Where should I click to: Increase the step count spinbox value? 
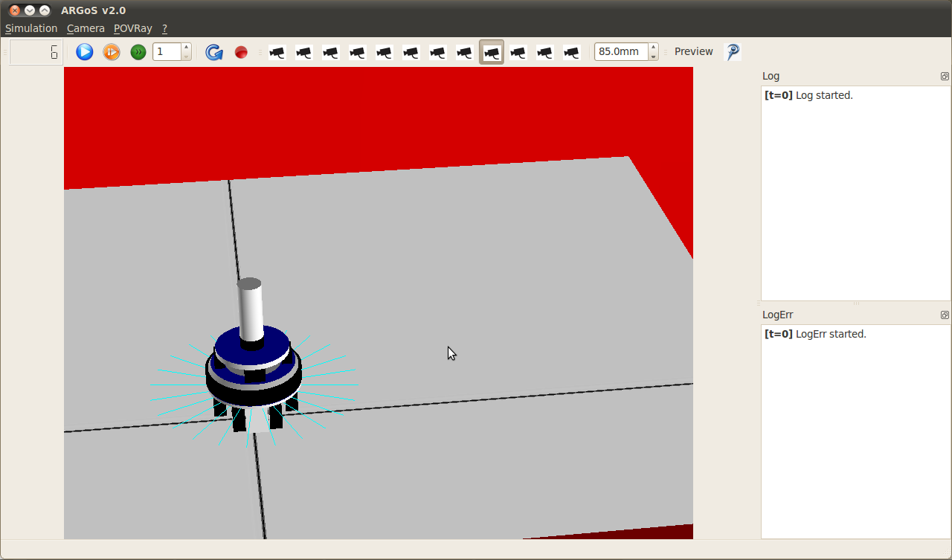pos(187,48)
